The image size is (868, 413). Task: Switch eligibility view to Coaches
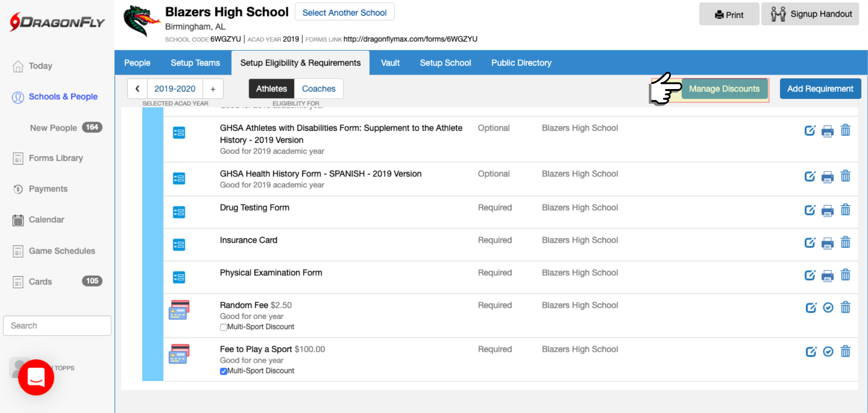coord(318,89)
